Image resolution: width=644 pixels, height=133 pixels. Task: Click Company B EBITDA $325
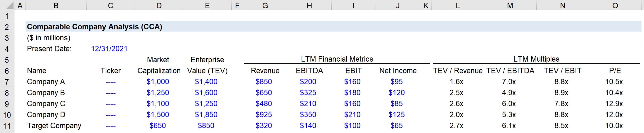pyautogui.click(x=308, y=93)
